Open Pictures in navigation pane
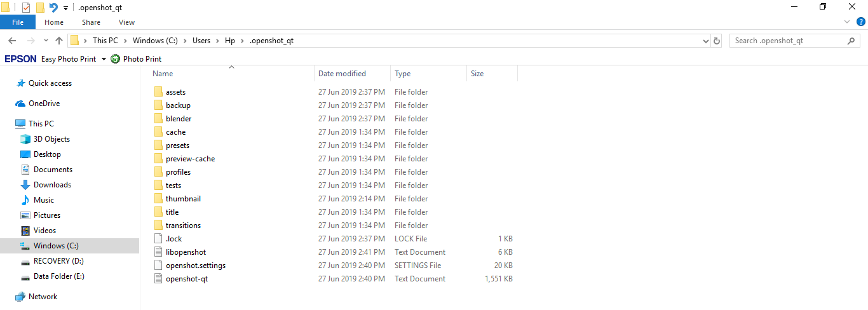This screenshot has height=310, width=868. pyautogui.click(x=47, y=215)
